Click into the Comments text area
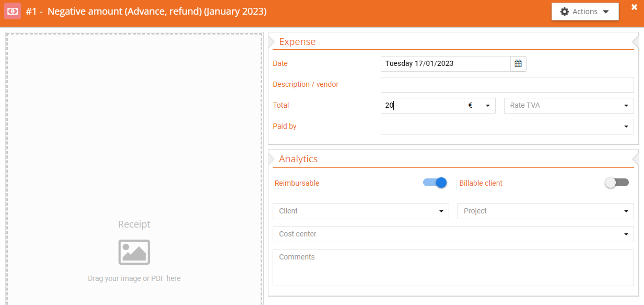The image size is (644, 305). click(x=453, y=267)
